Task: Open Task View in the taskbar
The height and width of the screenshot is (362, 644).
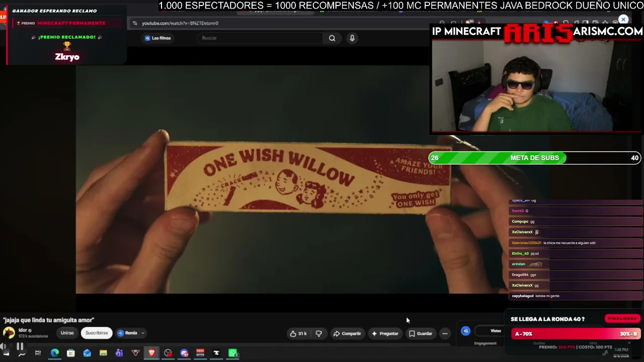Action: (38, 353)
